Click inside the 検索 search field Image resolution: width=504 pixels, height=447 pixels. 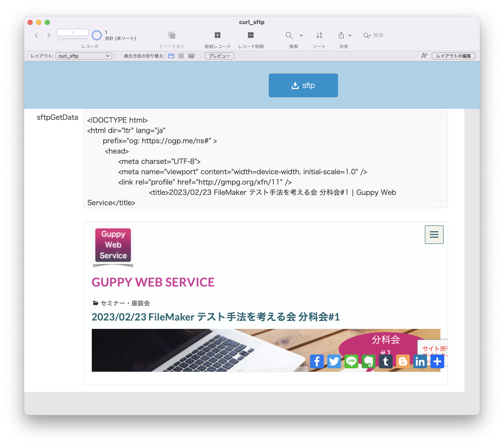[418, 35]
